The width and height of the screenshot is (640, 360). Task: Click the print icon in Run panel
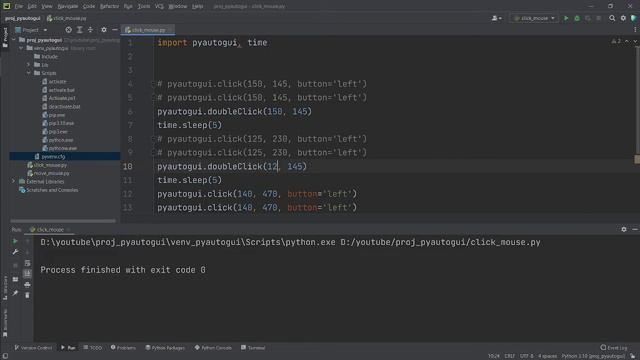coord(27,284)
